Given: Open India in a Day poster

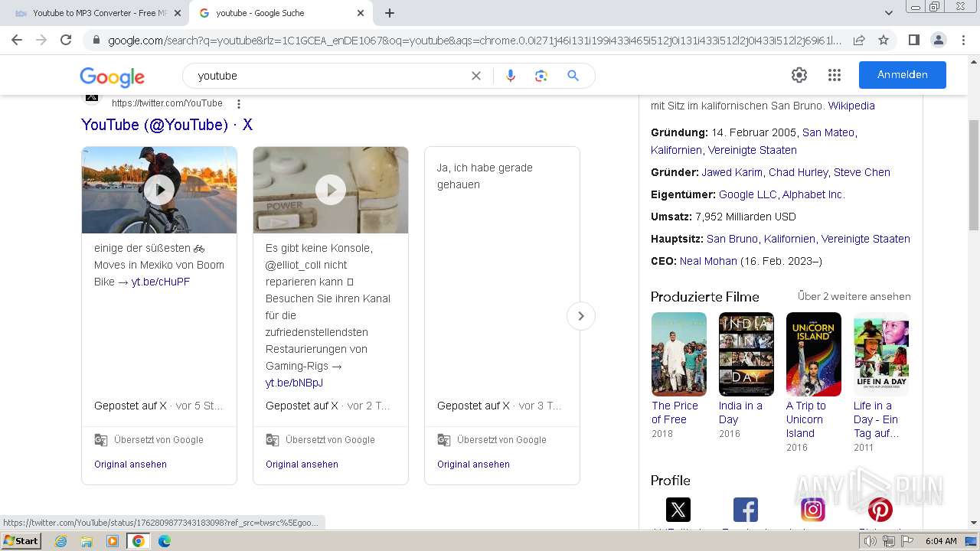Looking at the screenshot, I should tap(746, 354).
